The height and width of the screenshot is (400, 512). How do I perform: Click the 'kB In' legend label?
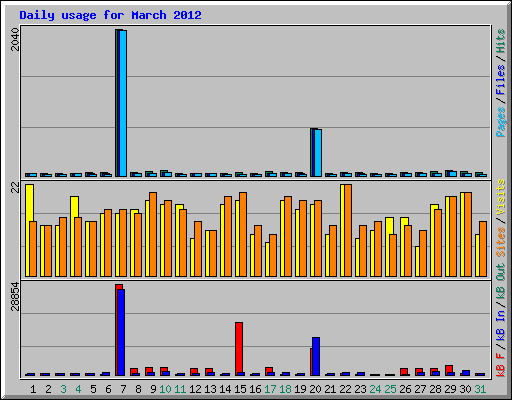tap(501, 326)
